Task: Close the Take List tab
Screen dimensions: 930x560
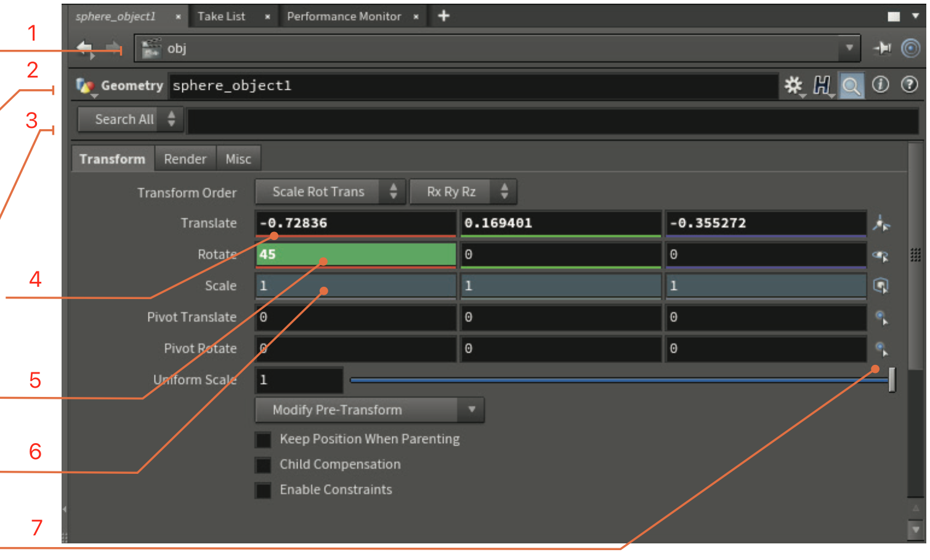Action: pyautogui.click(x=267, y=17)
